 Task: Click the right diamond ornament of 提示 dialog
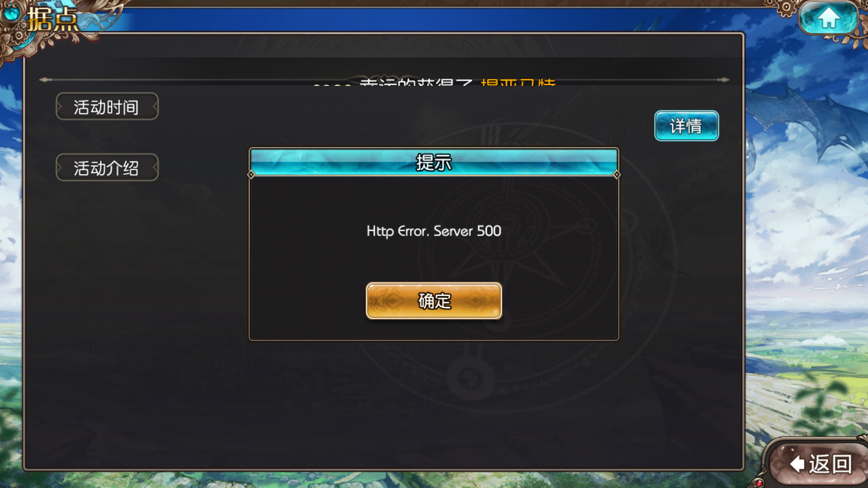[616, 174]
